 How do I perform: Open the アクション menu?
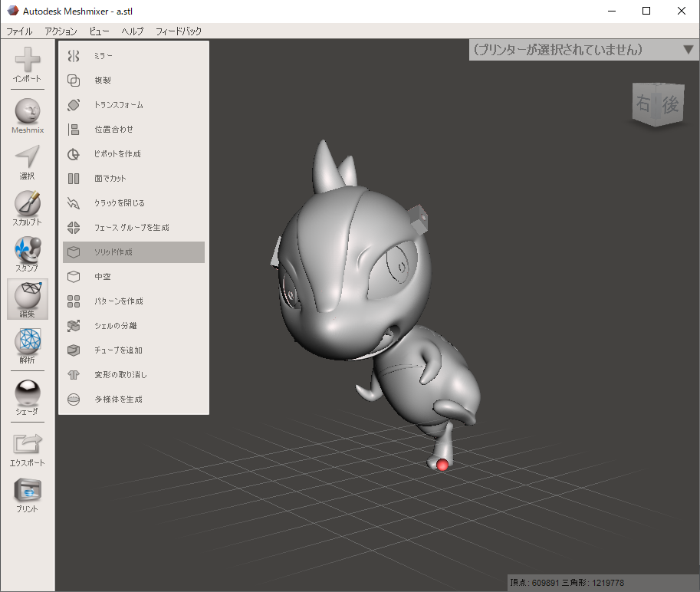point(61,31)
